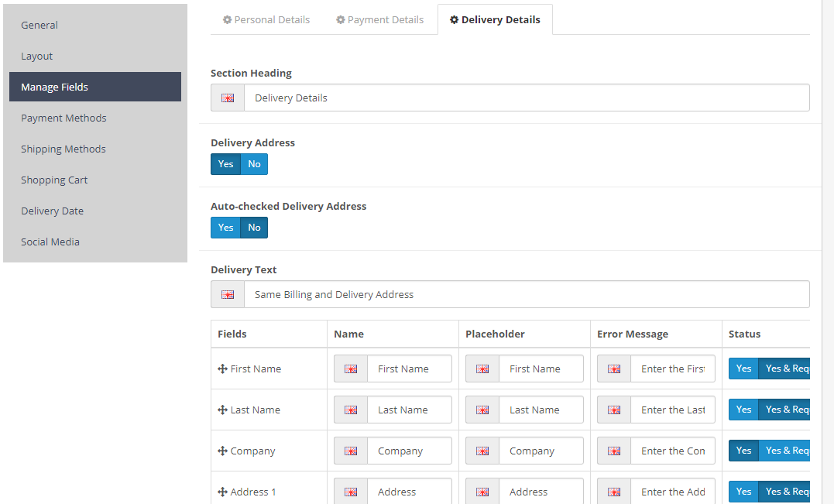This screenshot has width=834, height=504.
Task: Click the move handle icon for First Name row
Action: point(222,369)
